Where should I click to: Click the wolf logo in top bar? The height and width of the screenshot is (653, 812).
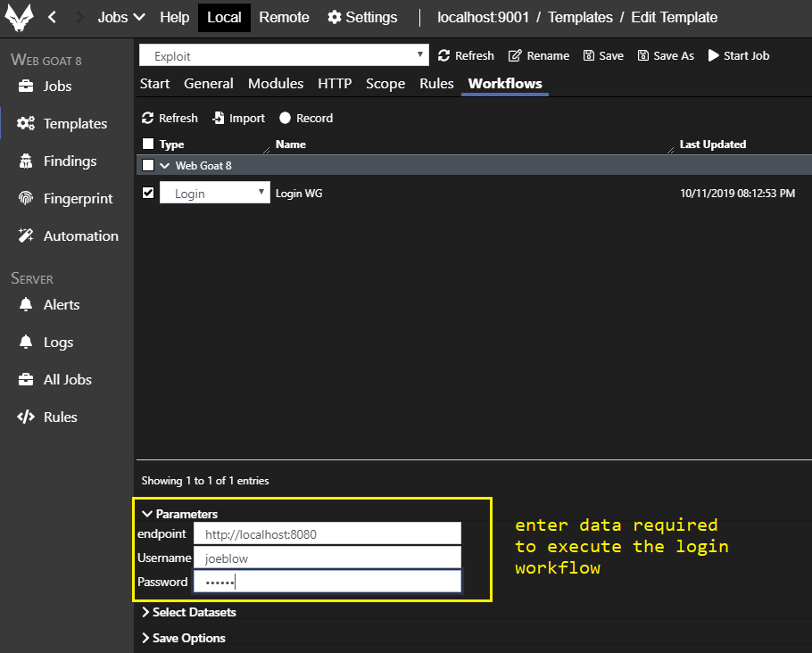(19, 17)
